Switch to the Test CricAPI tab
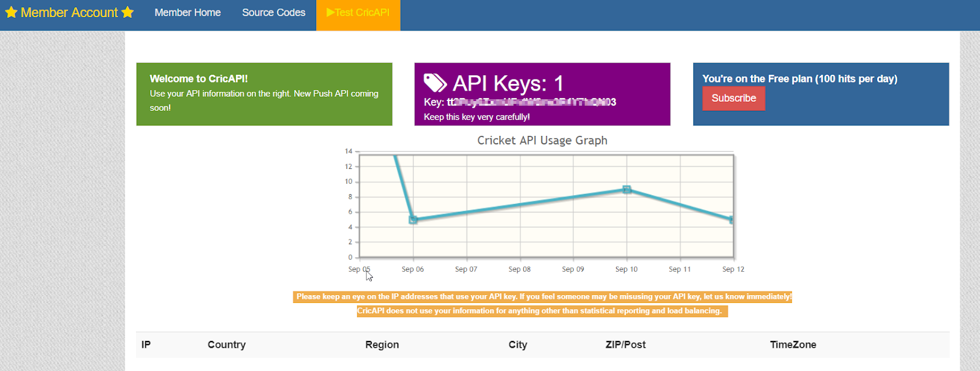 point(358,15)
